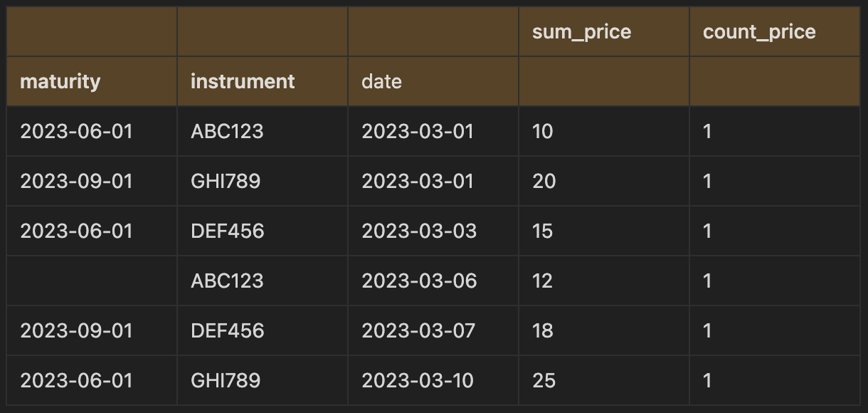Click the count_price column header
The height and width of the screenshot is (413, 868).
click(775, 31)
